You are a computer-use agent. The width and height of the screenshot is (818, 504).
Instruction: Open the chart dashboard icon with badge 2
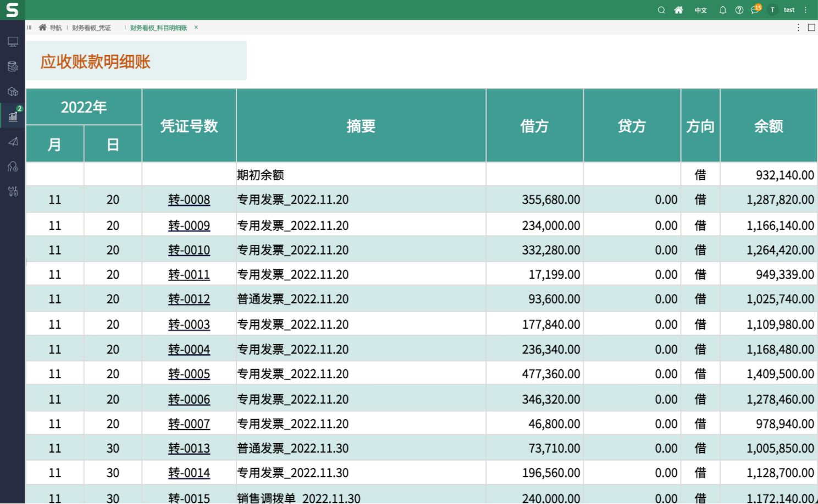tap(13, 116)
